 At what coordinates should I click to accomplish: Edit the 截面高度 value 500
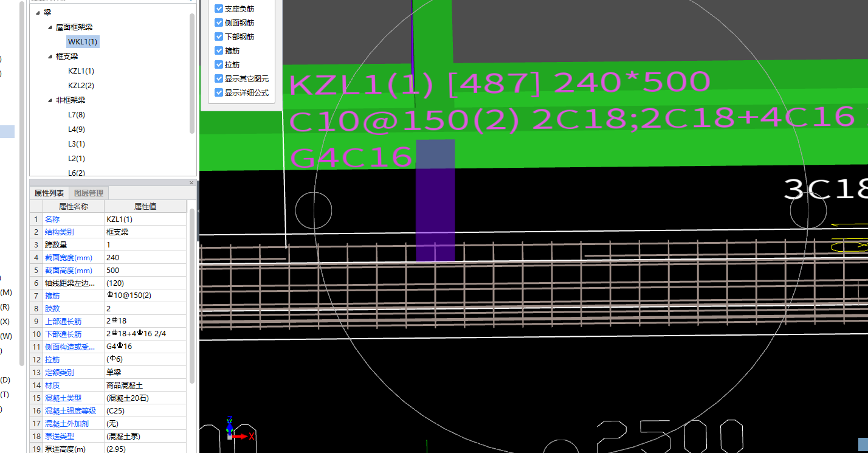point(145,271)
